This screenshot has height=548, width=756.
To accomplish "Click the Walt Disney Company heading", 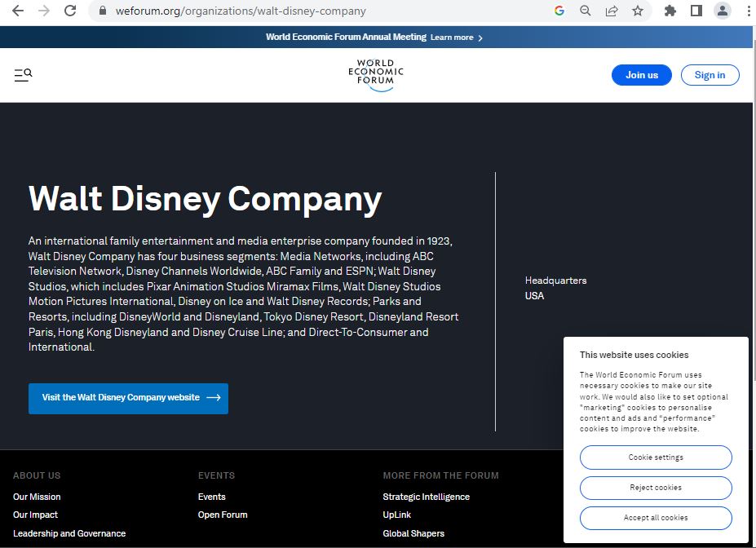I will (205, 199).
